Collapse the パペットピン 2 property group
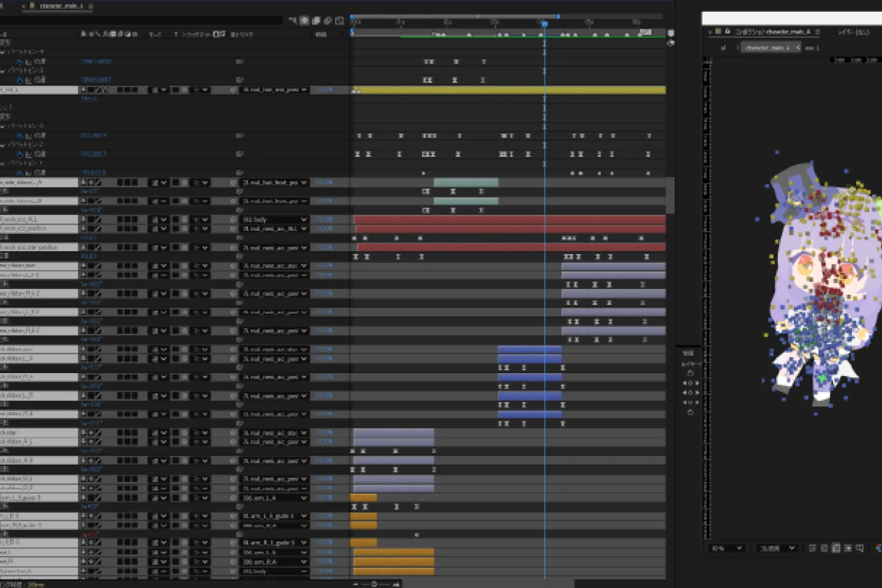Screen dimensions: 882x588 tap(3, 145)
